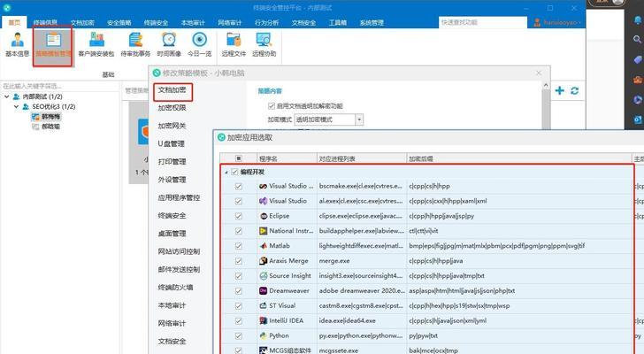
Task: Switch to the 安全策略 ribbon tab
Action: (x=119, y=23)
